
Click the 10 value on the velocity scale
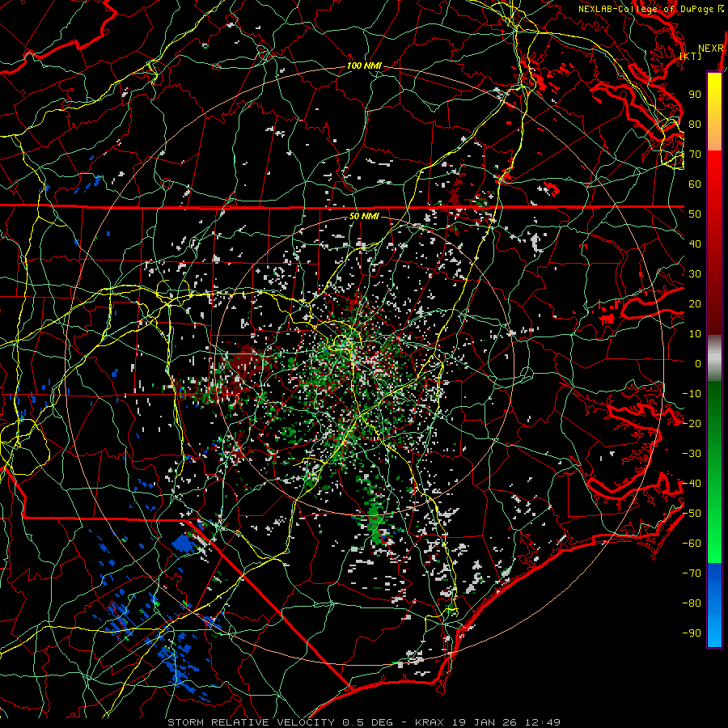point(695,334)
